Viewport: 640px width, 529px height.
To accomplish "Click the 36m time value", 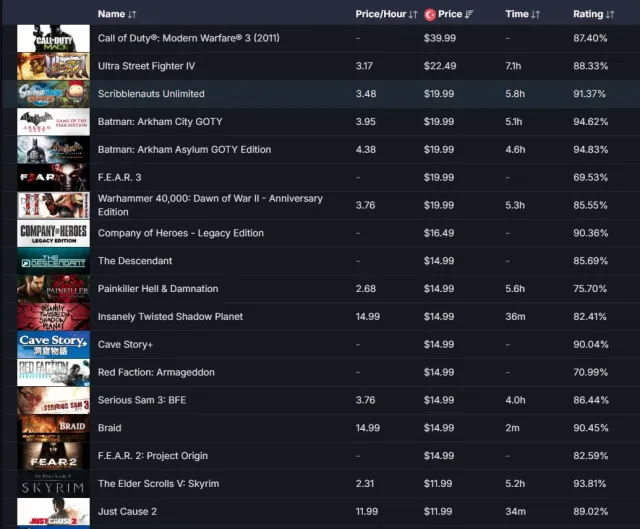I will pyautogui.click(x=515, y=317).
